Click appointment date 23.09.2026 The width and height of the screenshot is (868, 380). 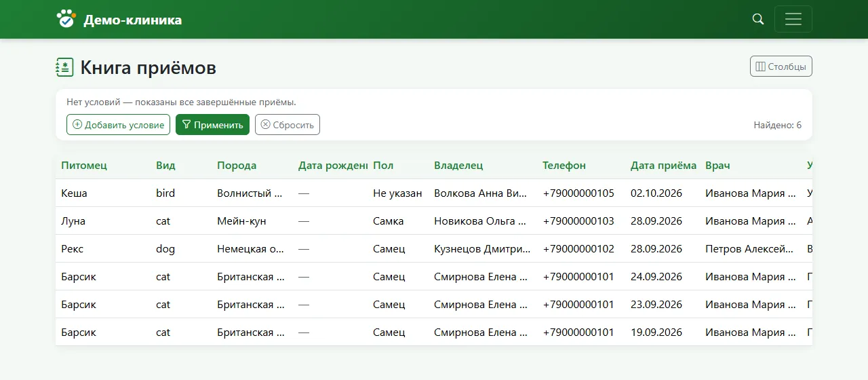click(656, 305)
